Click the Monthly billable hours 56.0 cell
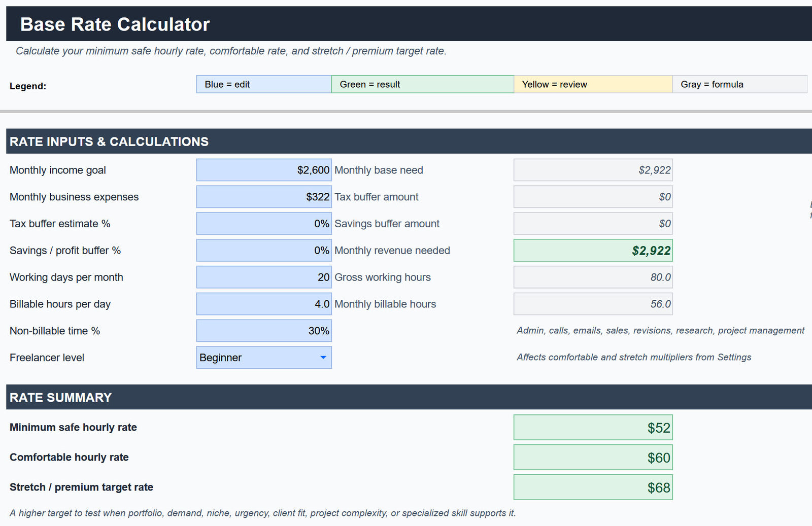Image resolution: width=812 pixels, height=526 pixels. click(x=593, y=304)
